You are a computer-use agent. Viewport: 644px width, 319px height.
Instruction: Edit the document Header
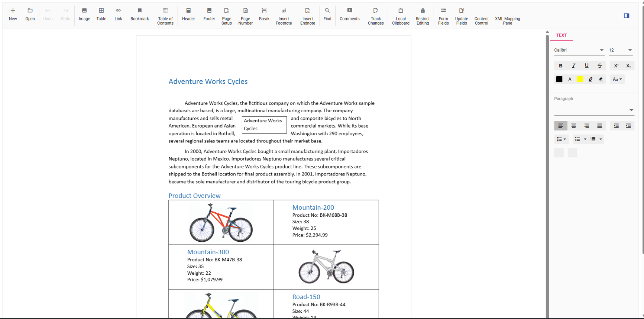[x=188, y=14]
